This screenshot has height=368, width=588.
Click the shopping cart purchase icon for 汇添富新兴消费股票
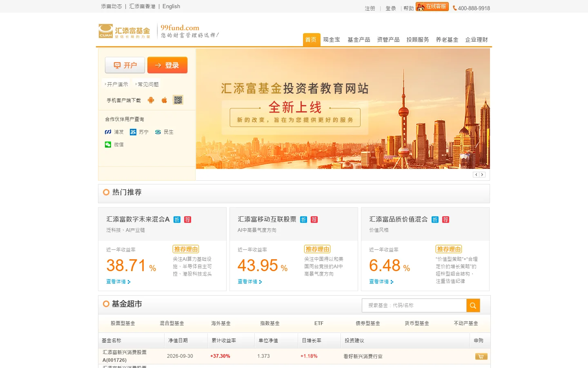[481, 357]
